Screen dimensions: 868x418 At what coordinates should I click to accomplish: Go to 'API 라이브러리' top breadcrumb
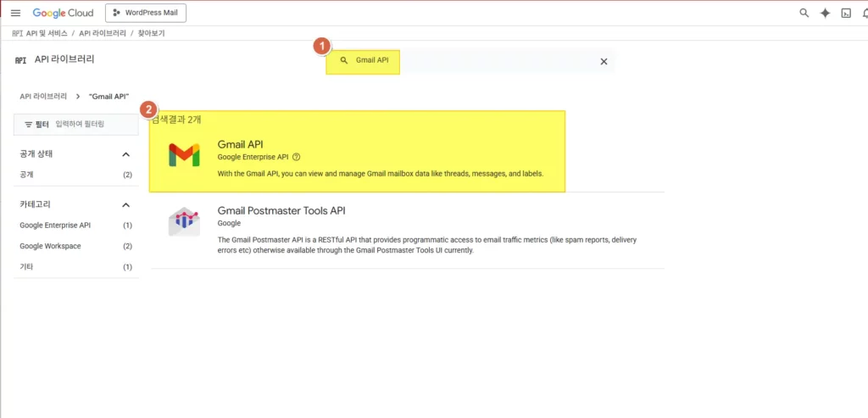(103, 33)
